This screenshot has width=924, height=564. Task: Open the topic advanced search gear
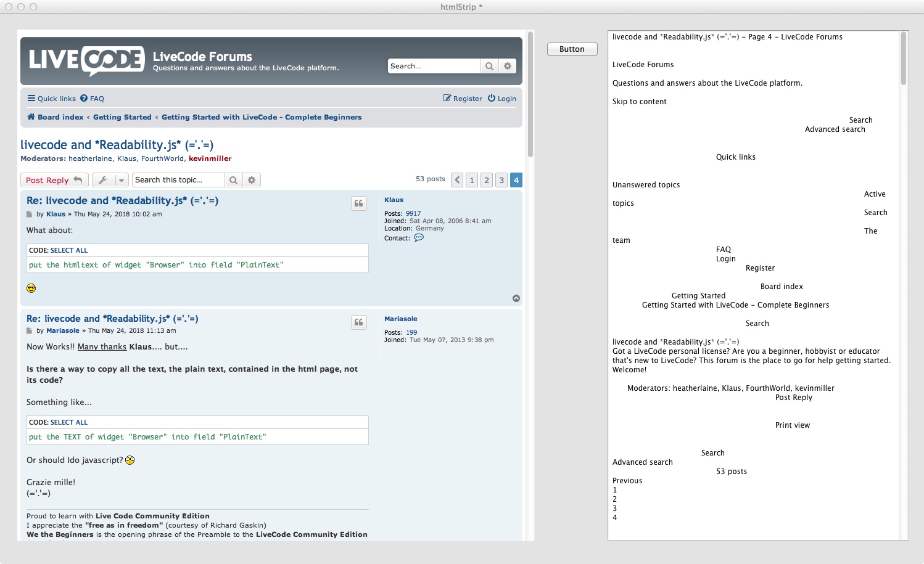click(252, 180)
